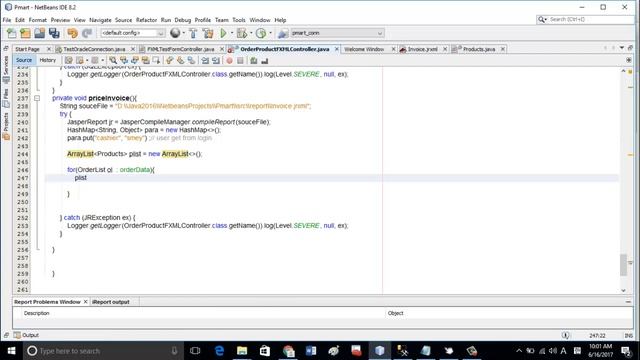The image size is (640, 360).
Task: Switch to the Welcome Window tab
Action: [364, 49]
